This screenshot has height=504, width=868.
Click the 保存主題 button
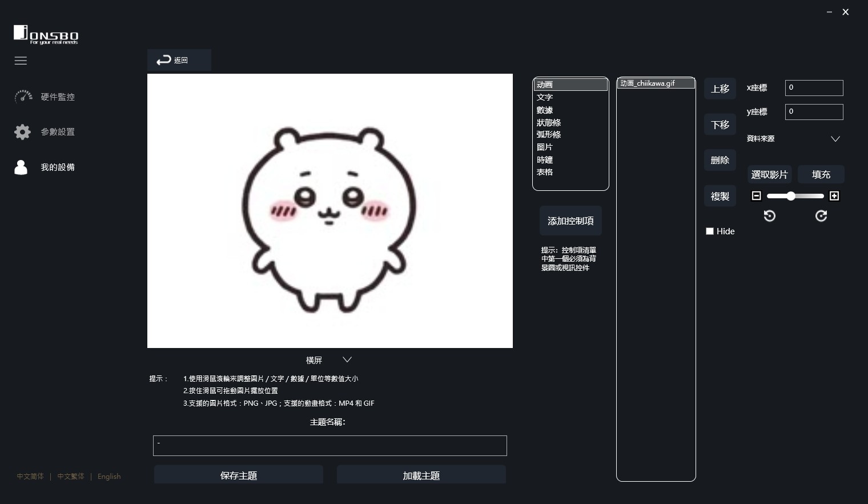(x=239, y=475)
